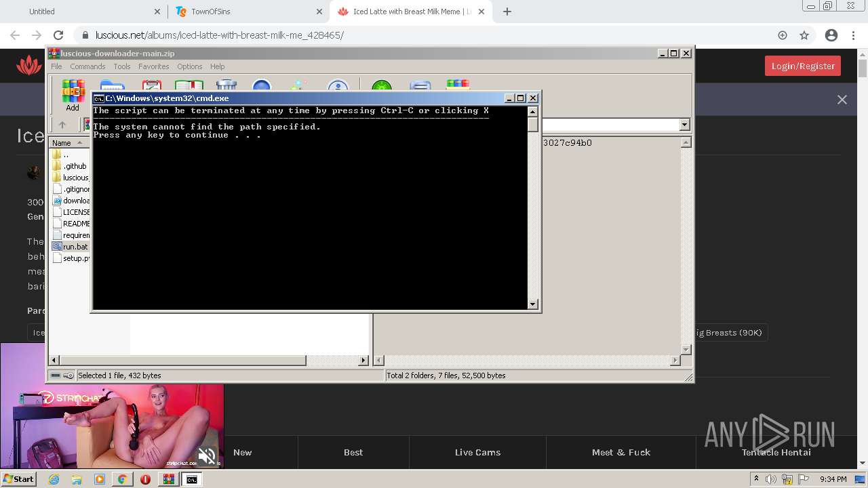
Task: Select the setup.py file row
Action: 71,258
